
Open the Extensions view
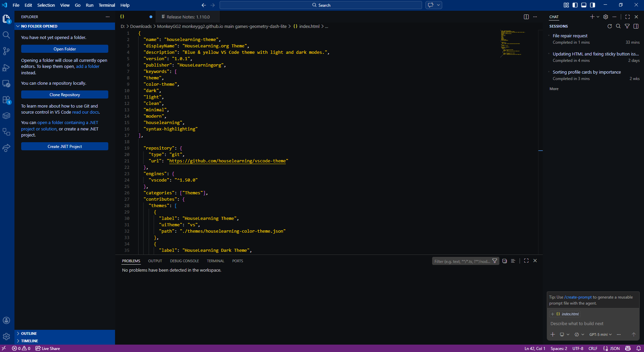pyautogui.click(x=6, y=100)
